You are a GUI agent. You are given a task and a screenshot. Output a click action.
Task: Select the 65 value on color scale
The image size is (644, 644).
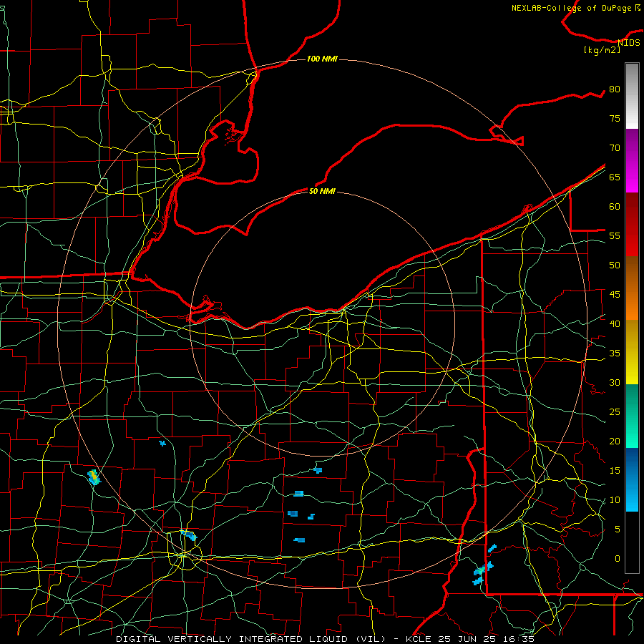click(615, 177)
